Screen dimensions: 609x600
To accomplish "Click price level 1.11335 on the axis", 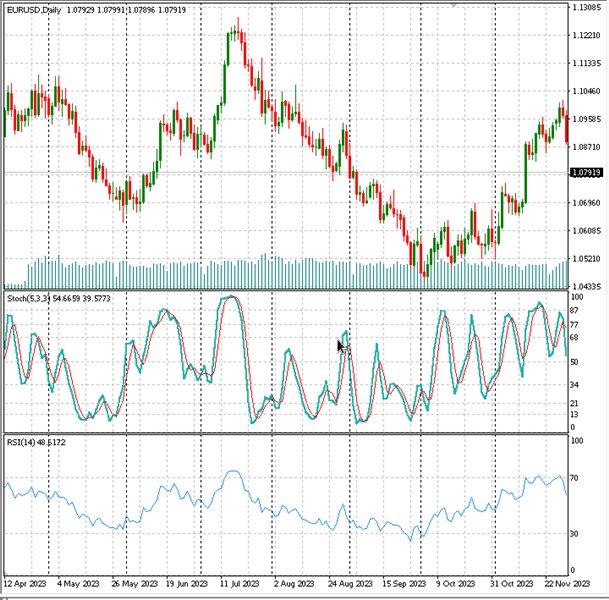I will pyautogui.click(x=587, y=63).
